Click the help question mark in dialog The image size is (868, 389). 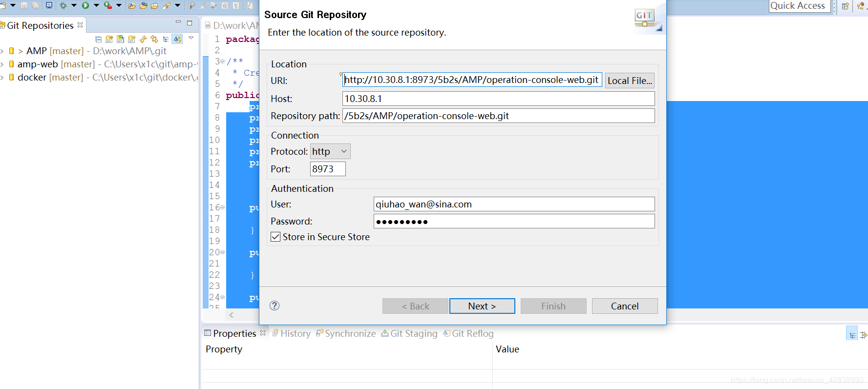tap(275, 306)
